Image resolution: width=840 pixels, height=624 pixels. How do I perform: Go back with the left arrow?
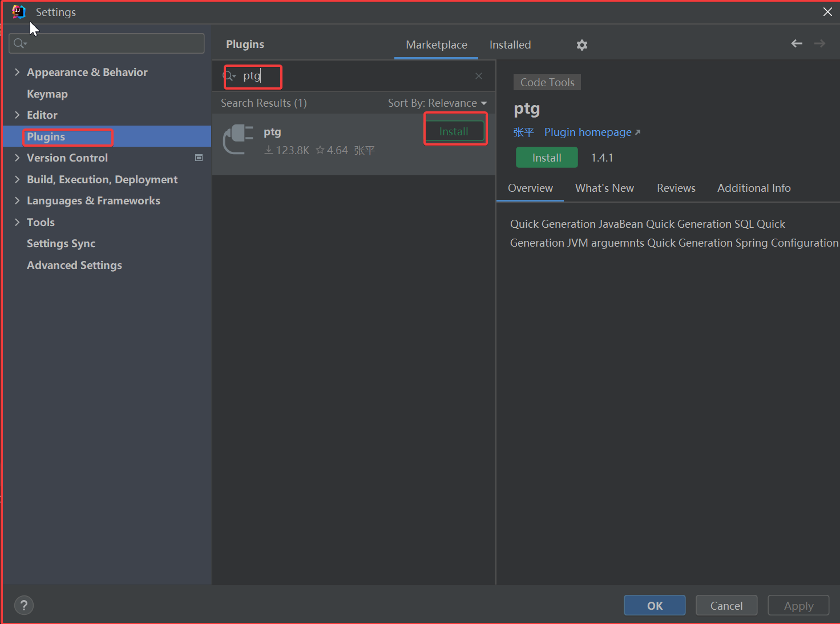pos(797,43)
